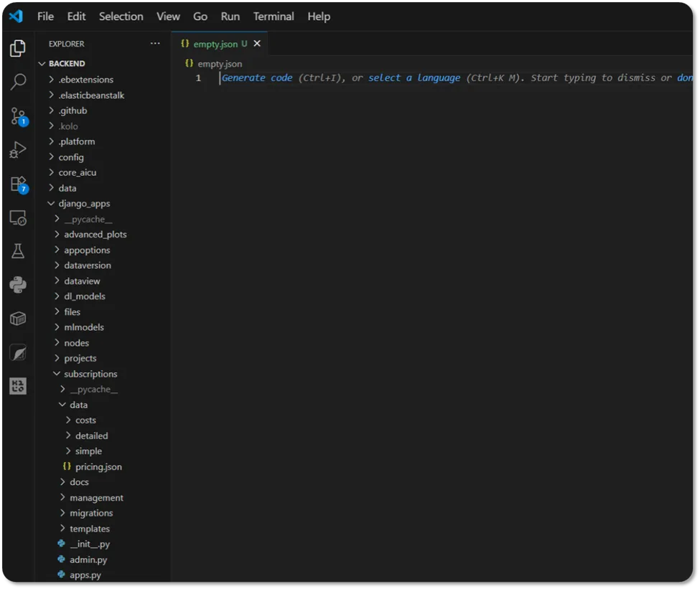Collapse the subscriptions folder
The height and width of the screenshot is (589, 700).
point(90,374)
